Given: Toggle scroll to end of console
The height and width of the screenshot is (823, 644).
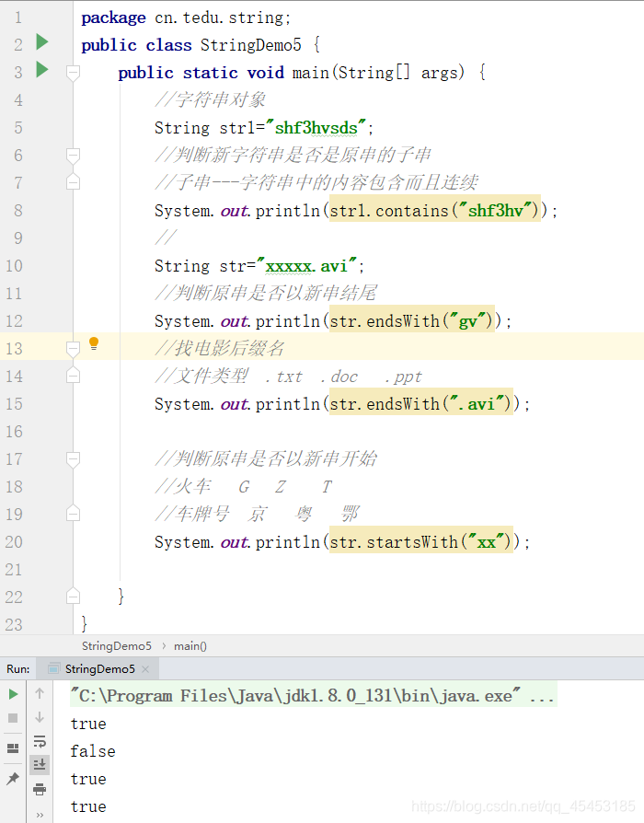Looking at the screenshot, I should coord(40,765).
